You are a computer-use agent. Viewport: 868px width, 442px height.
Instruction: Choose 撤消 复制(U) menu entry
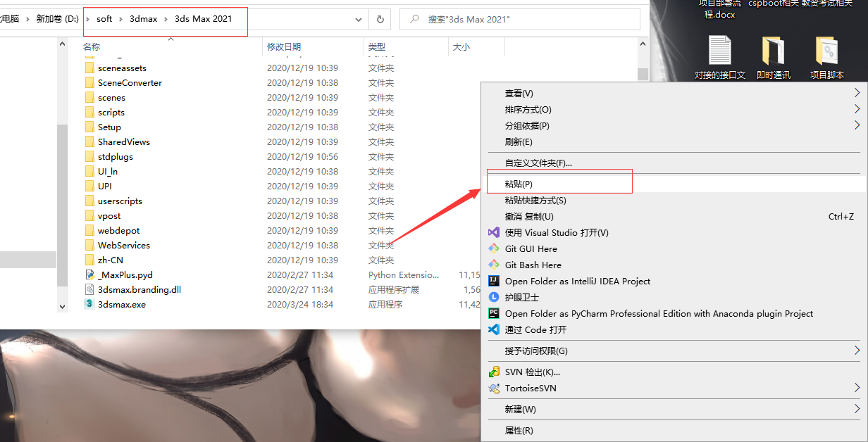click(x=674, y=216)
